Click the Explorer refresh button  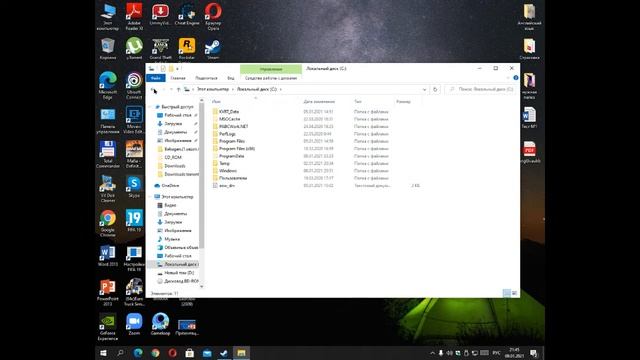(x=435, y=89)
